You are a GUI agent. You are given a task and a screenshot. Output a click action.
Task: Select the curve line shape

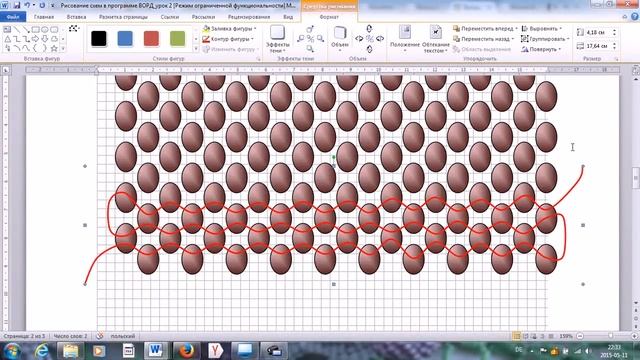click(x=26, y=49)
